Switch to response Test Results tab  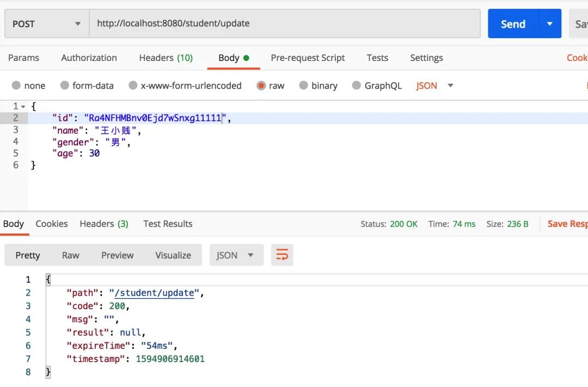(x=168, y=224)
